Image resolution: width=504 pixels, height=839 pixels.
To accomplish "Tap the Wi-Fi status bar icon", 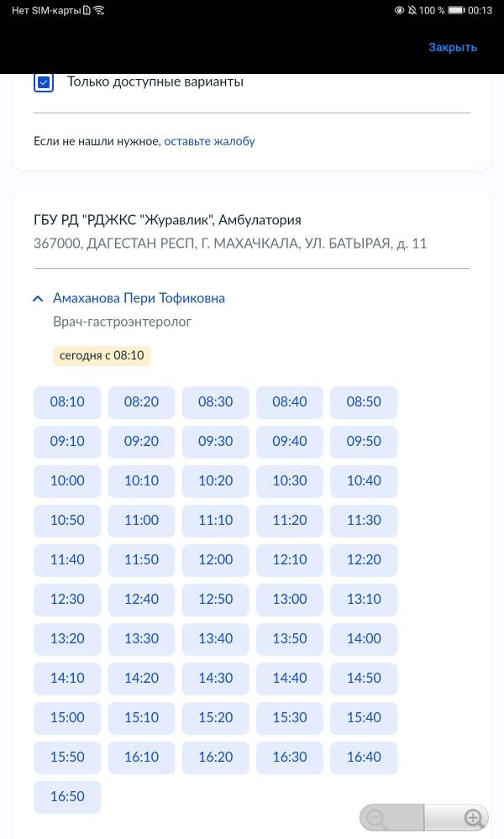I will pos(99,10).
